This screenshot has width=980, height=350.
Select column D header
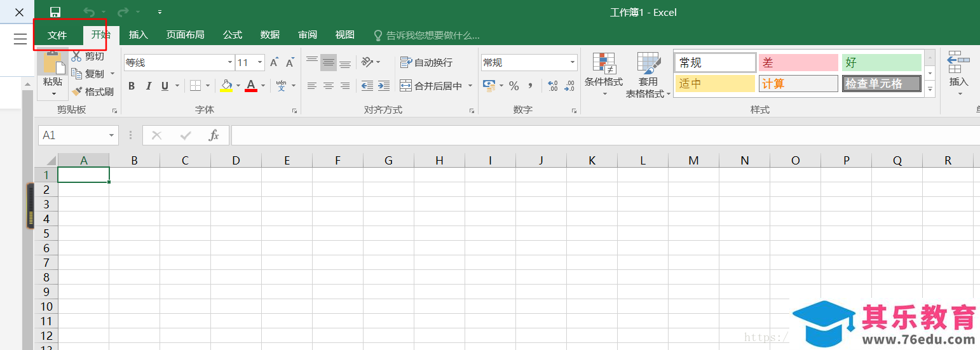(x=236, y=161)
